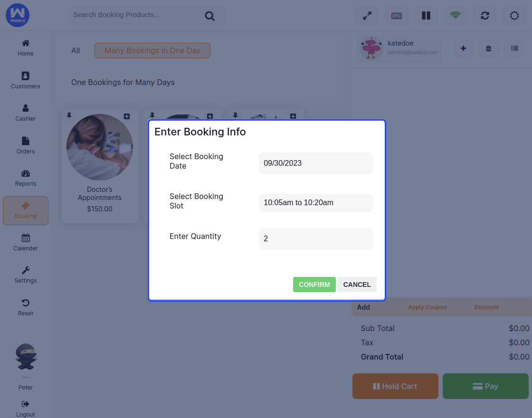The image size is (532, 418).
Task: Click the sync refresh icon
Action: pos(485,16)
